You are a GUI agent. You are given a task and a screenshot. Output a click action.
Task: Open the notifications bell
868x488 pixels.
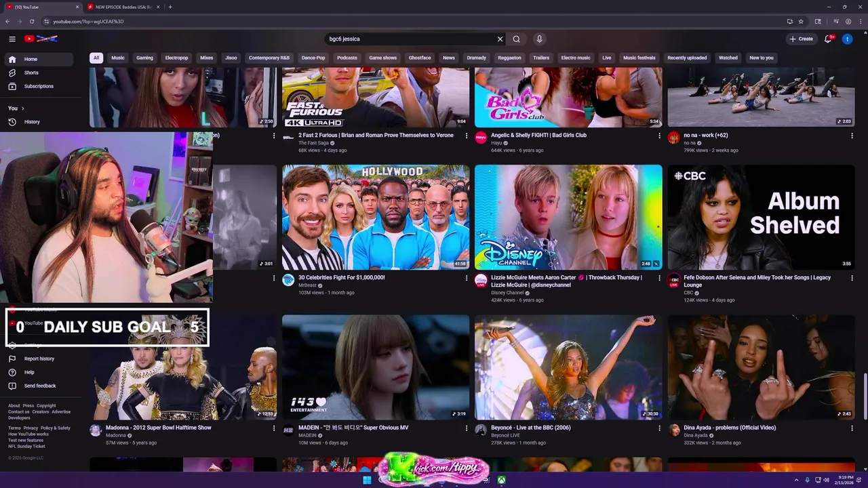[x=828, y=39]
